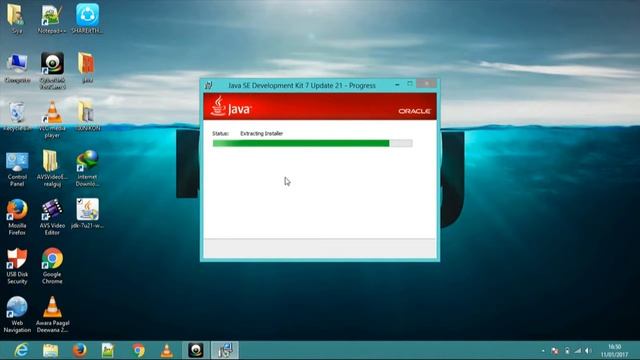Select the Internet Download Manager desktop shortcut
Image resolution: width=640 pixels, height=360 pixels.
point(87,168)
